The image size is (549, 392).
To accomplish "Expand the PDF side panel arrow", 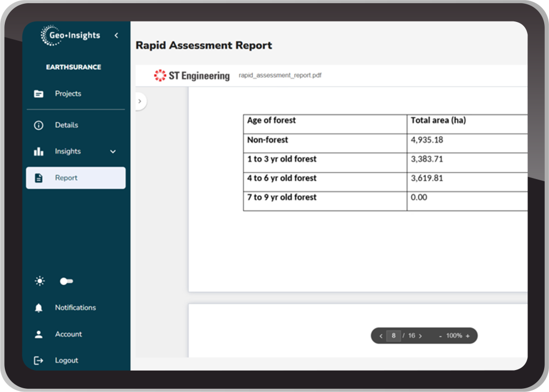I will tap(139, 101).
